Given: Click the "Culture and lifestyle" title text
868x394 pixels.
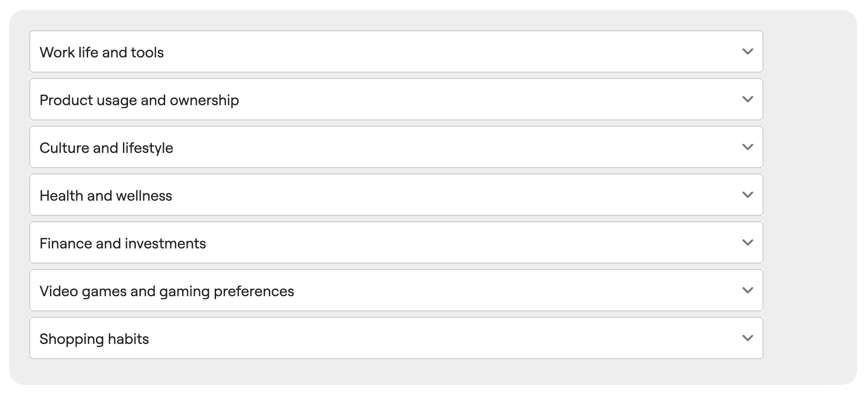Looking at the screenshot, I should 106,148.
